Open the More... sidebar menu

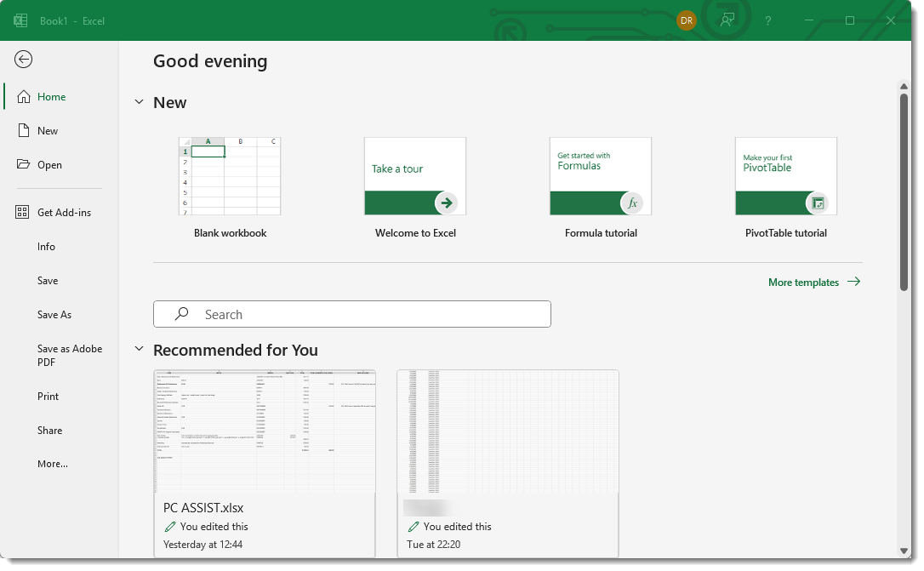53,464
